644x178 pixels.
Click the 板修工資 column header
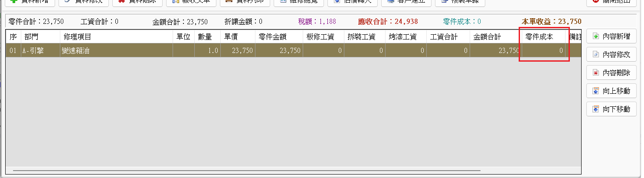coord(323,37)
